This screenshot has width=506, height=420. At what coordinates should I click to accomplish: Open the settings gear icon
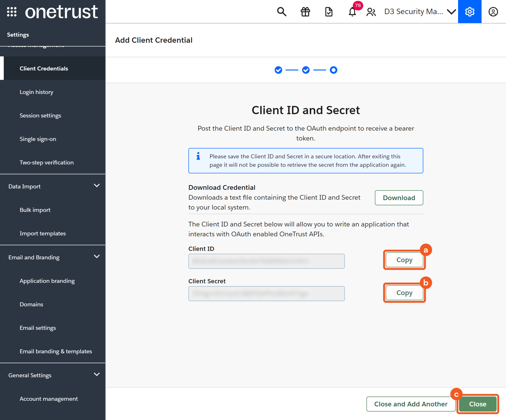[469, 12]
